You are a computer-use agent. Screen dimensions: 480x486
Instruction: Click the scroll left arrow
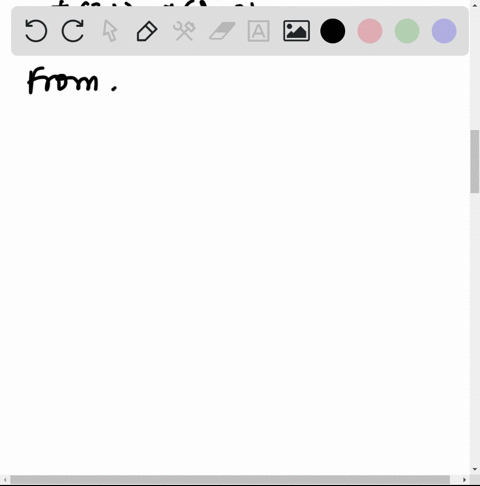tap(5, 480)
